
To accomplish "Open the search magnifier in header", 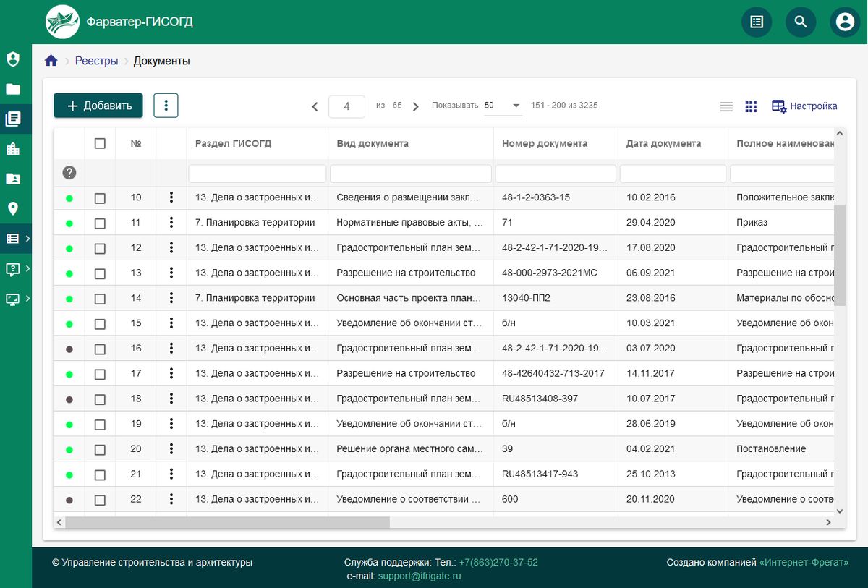I will coord(801,22).
